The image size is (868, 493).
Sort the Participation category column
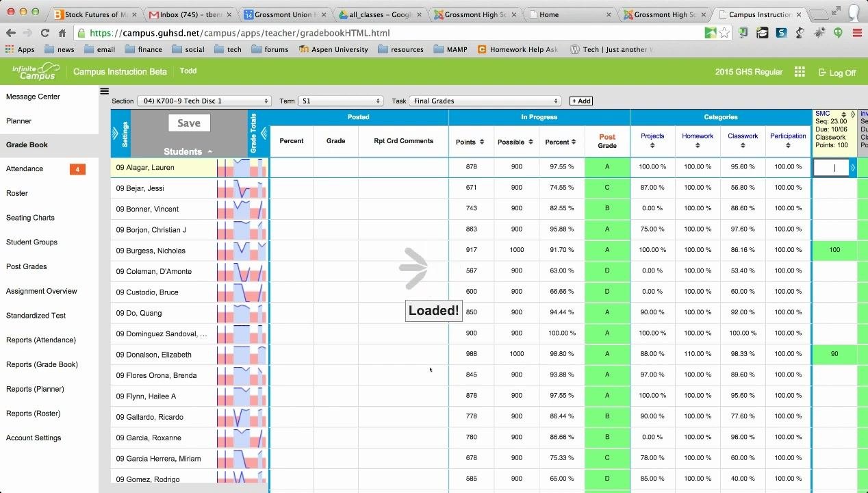coord(788,145)
